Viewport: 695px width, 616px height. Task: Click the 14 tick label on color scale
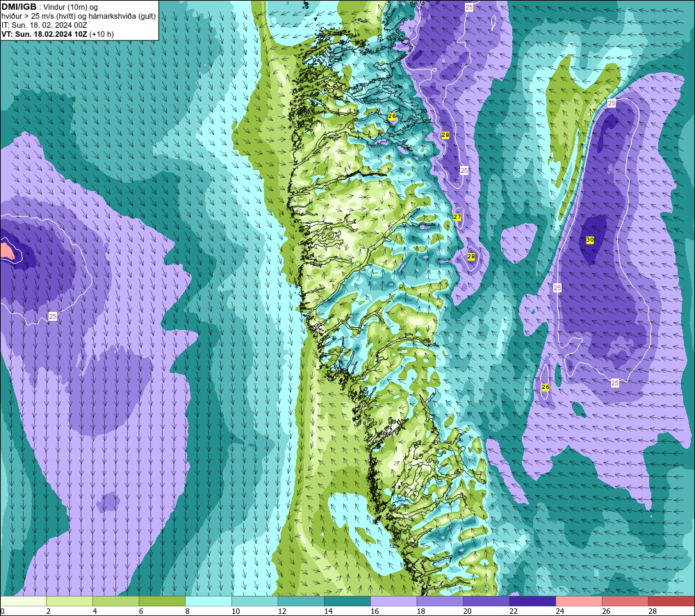pos(328,611)
